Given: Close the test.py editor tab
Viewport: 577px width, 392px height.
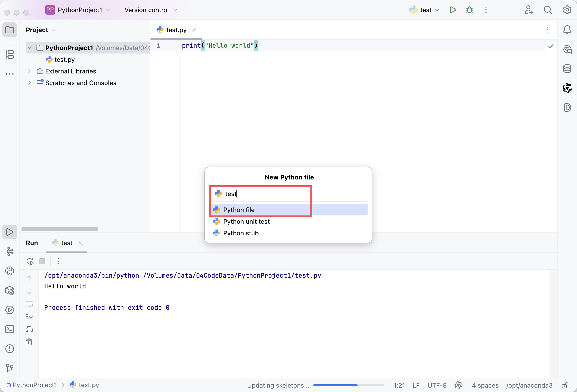Looking at the screenshot, I should tap(194, 30).
